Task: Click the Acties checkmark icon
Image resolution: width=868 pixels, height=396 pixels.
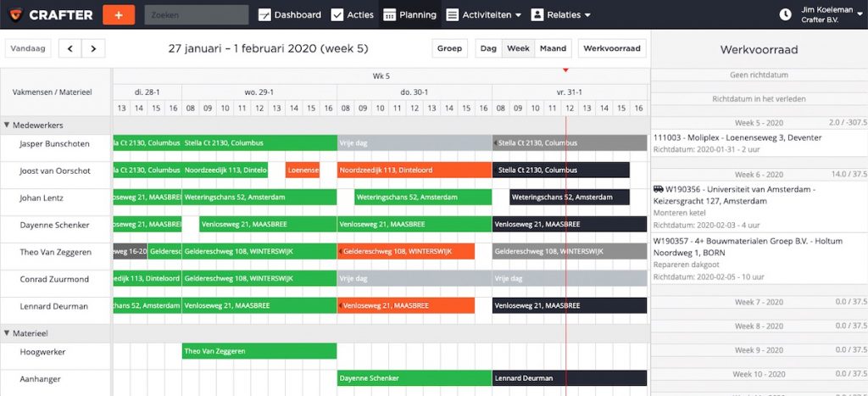Action: [x=337, y=15]
